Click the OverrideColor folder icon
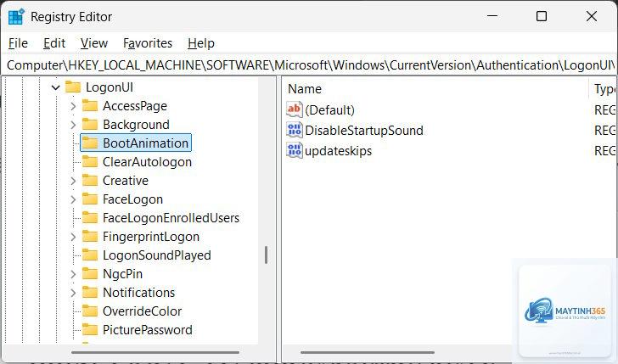The width and height of the screenshot is (618, 364). click(90, 311)
